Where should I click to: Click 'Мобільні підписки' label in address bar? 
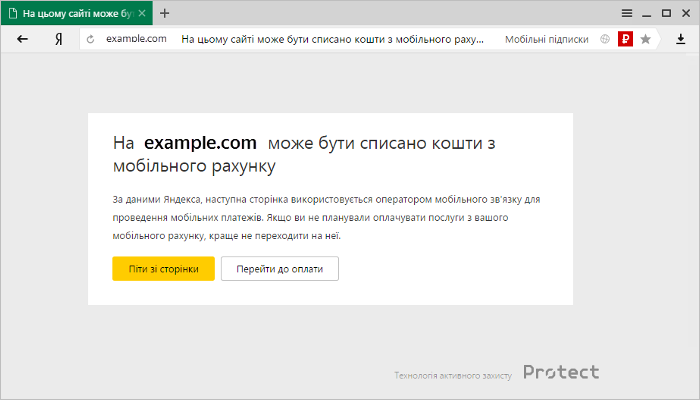click(x=547, y=39)
